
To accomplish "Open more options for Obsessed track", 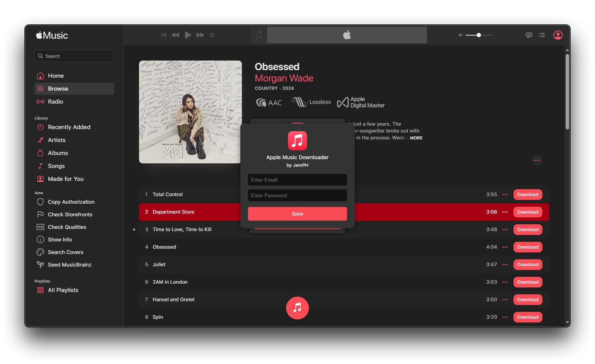I will (505, 247).
